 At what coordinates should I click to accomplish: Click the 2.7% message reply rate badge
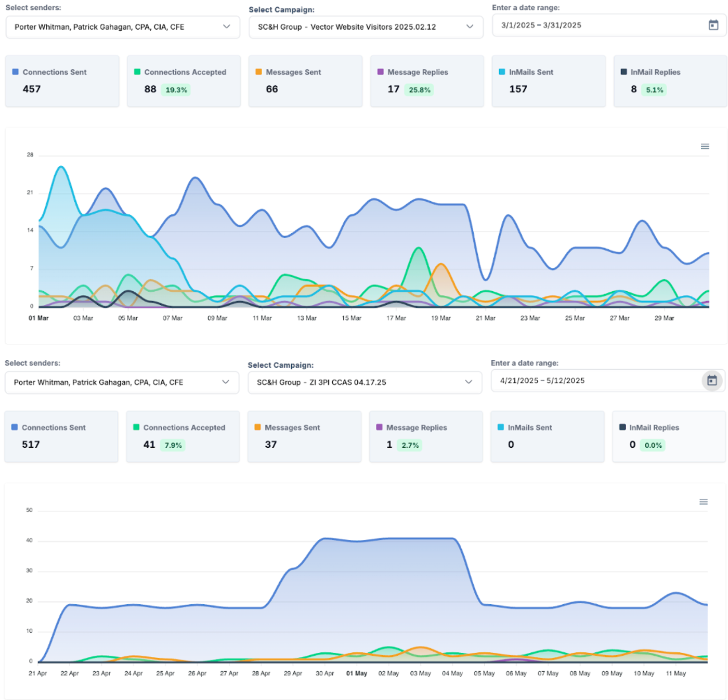tap(410, 445)
